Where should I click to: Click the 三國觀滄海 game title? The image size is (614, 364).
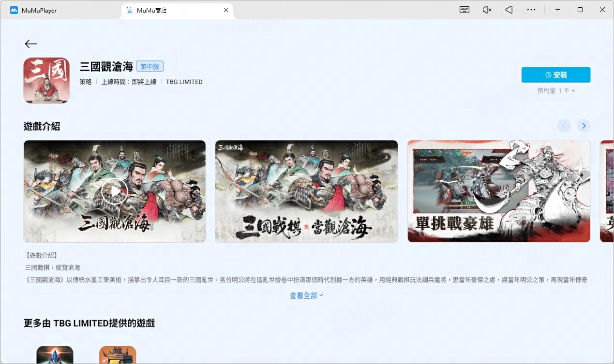coord(106,67)
